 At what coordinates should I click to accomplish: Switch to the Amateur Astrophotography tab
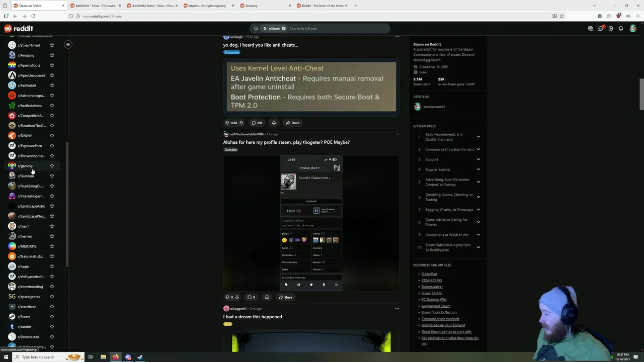[x=208, y=6]
